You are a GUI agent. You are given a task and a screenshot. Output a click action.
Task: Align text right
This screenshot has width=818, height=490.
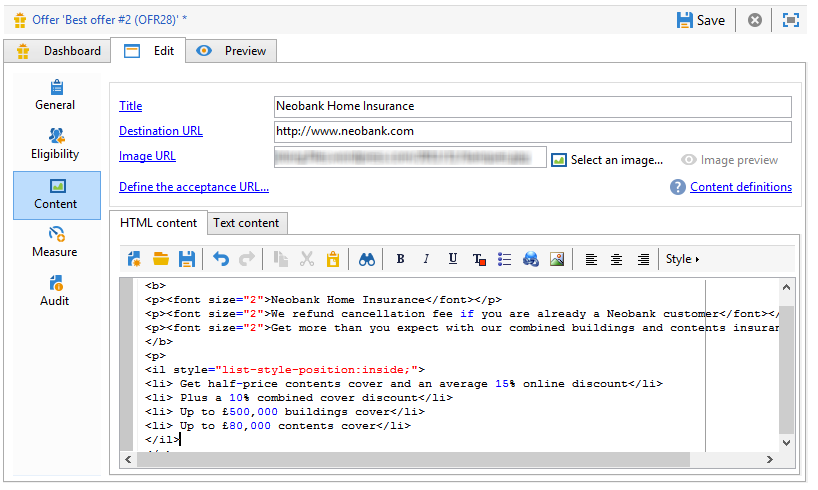click(643, 259)
